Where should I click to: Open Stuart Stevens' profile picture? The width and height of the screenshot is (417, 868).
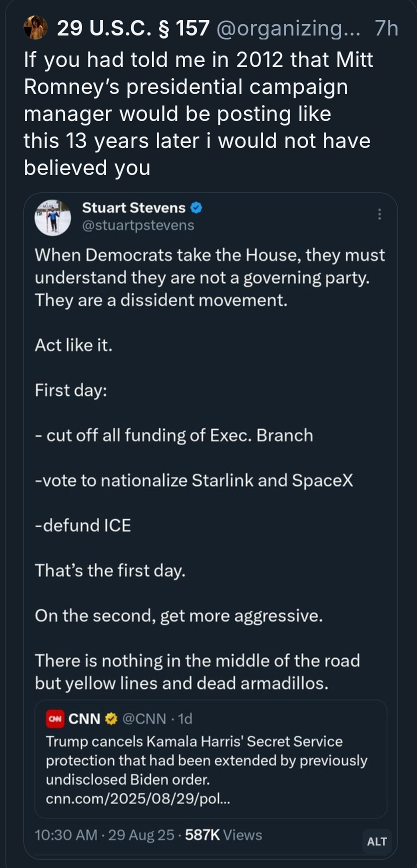point(52,217)
